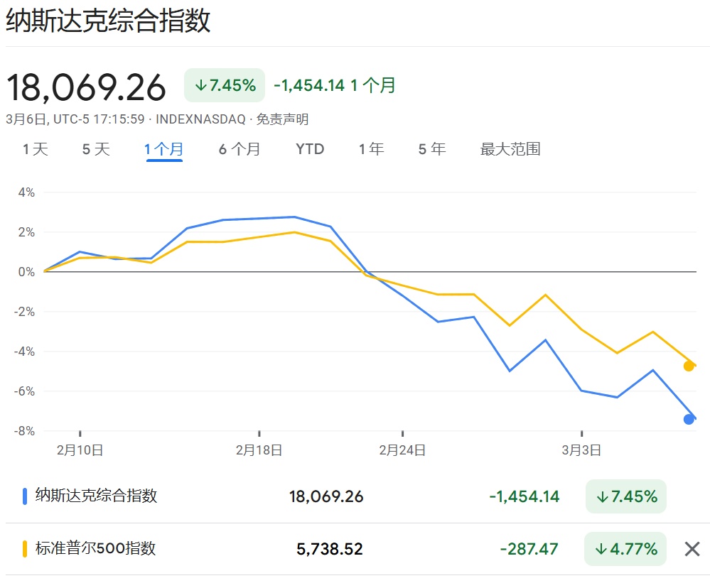710x588 pixels.
Task: Click the yellow S&P 500 legend color bar
Action: [25, 548]
